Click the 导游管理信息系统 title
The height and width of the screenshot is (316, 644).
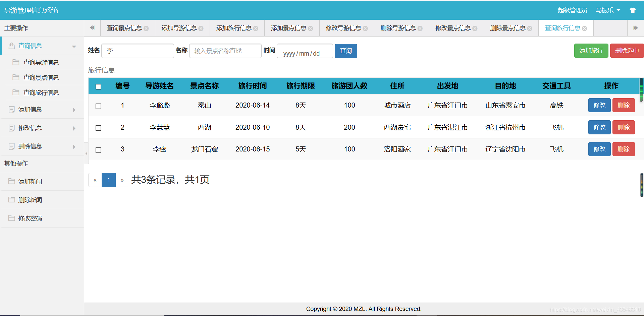pos(31,10)
